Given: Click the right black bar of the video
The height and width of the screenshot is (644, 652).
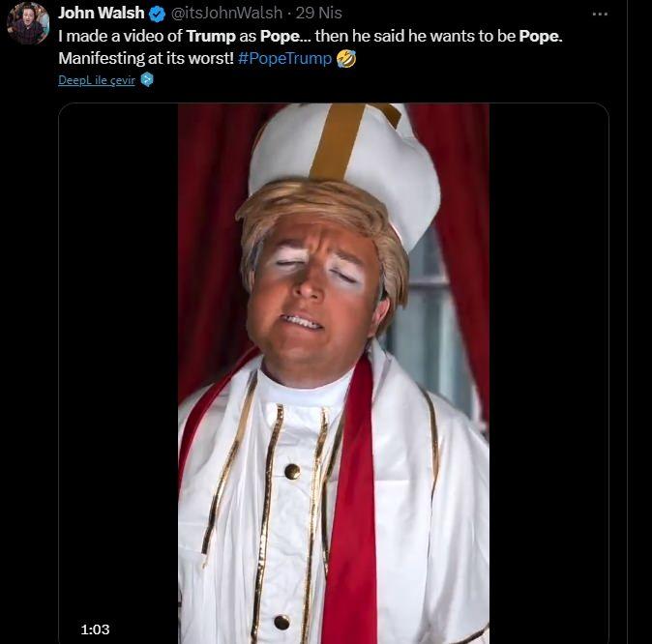Looking at the screenshot, I should point(548,373).
